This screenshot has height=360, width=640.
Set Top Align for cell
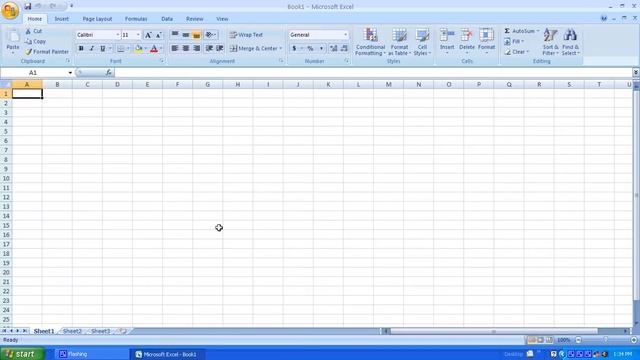[175, 35]
